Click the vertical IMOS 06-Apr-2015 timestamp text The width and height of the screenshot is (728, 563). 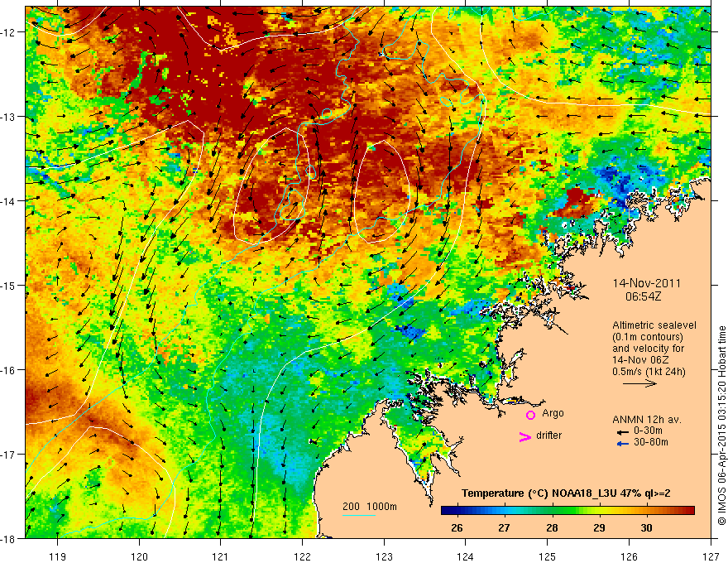(x=722, y=426)
